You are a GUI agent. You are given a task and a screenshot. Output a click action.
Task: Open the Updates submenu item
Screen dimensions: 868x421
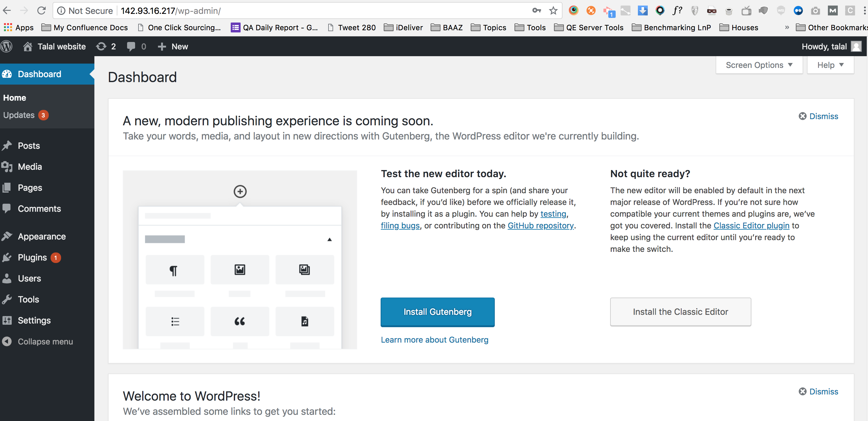click(19, 115)
